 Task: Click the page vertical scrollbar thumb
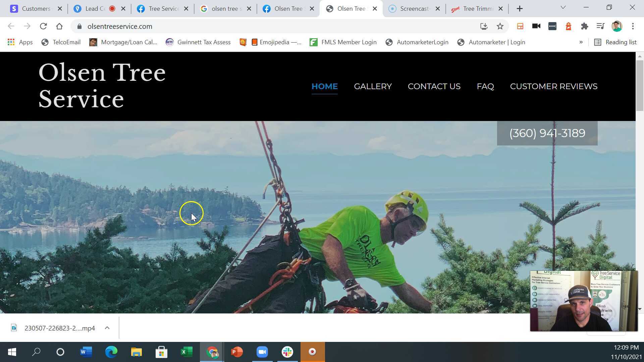640,85
